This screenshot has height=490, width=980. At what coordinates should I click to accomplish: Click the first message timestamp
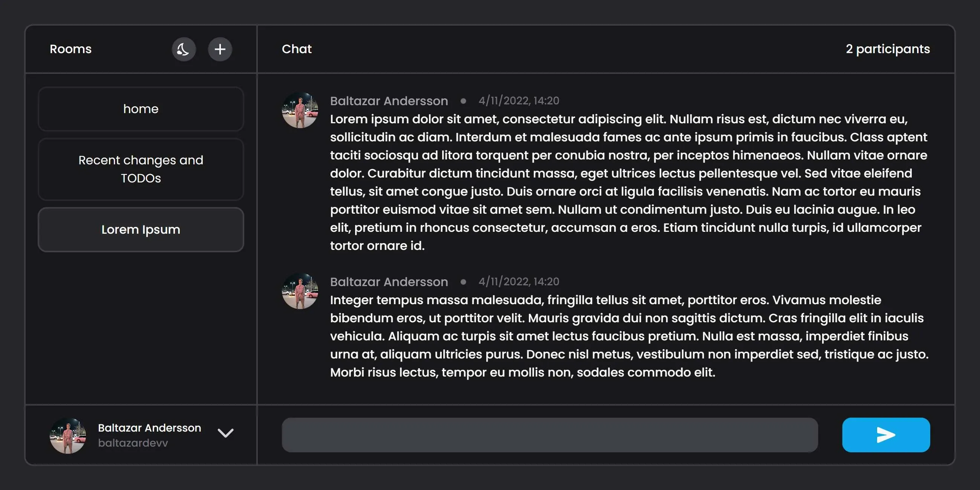519,101
